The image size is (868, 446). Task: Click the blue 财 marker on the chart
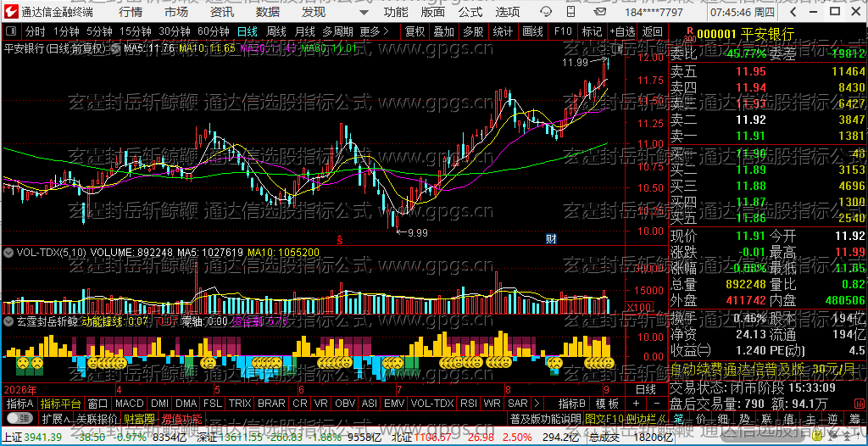551,239
